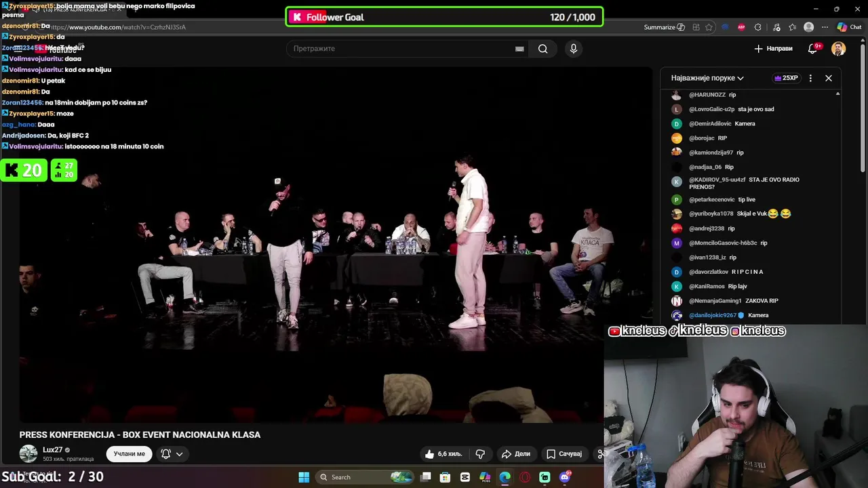The image size is (868, 488).
Task: Open the ABP adblock extension
Action: point(741,27)
